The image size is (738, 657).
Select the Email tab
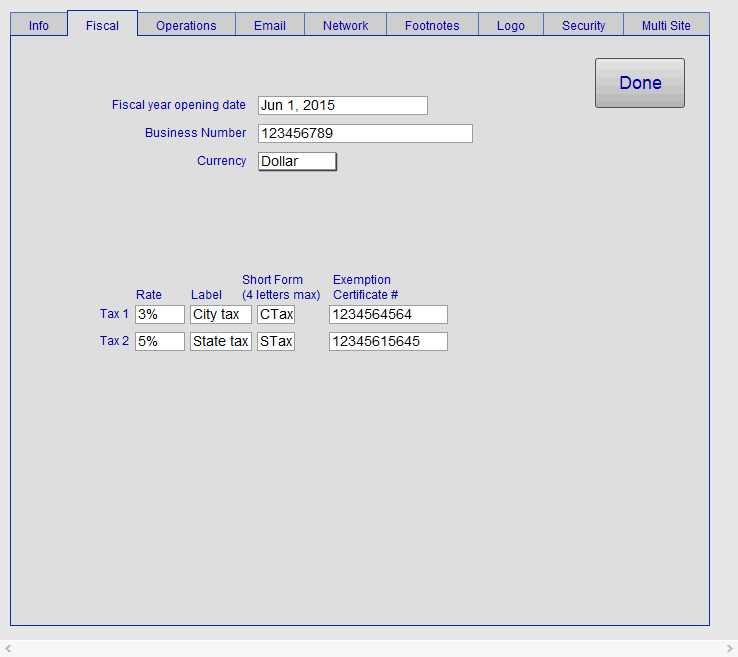pyautogui.click(x=270, y=25)
